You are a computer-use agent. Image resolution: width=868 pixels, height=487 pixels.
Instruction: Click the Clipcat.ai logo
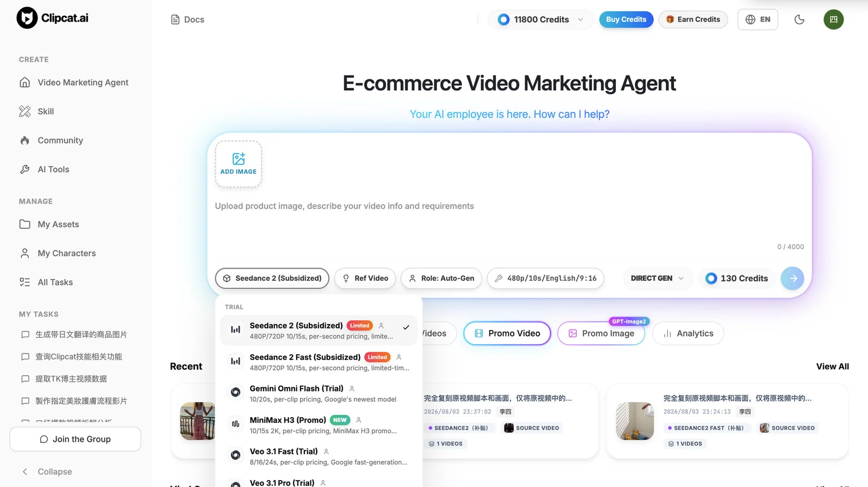[x=52, y=18]
